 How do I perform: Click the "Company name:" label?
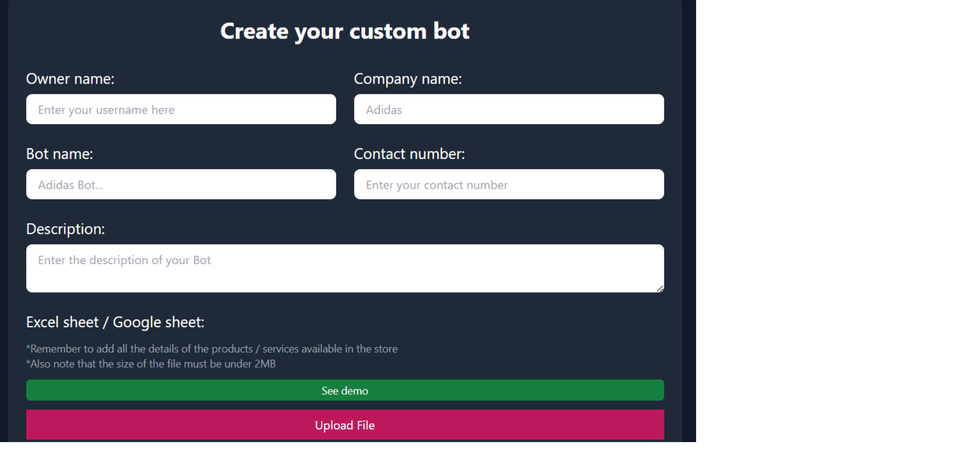point(408,79)
